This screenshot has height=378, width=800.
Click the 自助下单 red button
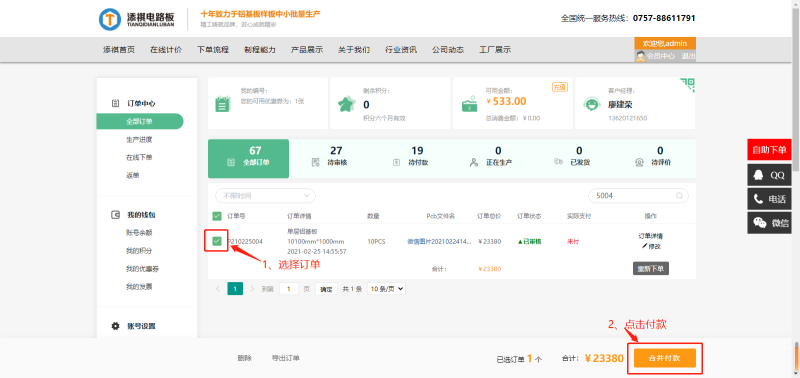click(770, 150)
